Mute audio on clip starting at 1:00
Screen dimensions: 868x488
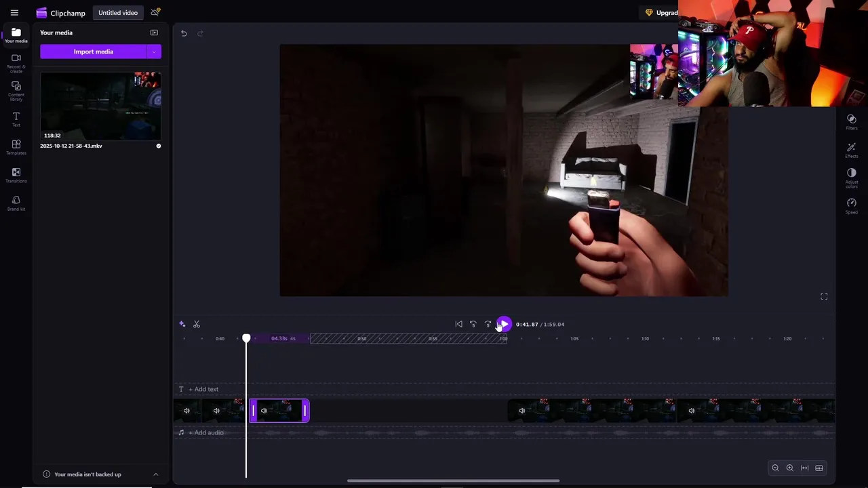(x=521, y=411)
